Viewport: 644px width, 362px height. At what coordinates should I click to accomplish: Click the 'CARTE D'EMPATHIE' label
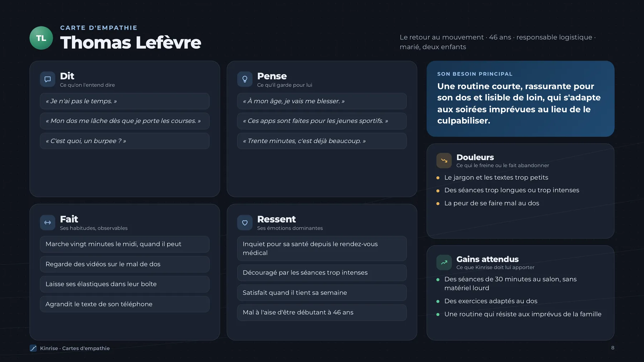click(x=99, y=28)
